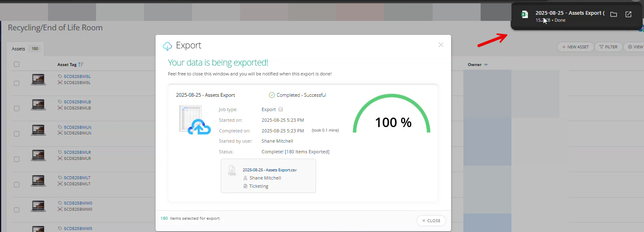Screen dimensions: 644x232
Task: Open the VIEW settings menu
Action: point(635,47)
